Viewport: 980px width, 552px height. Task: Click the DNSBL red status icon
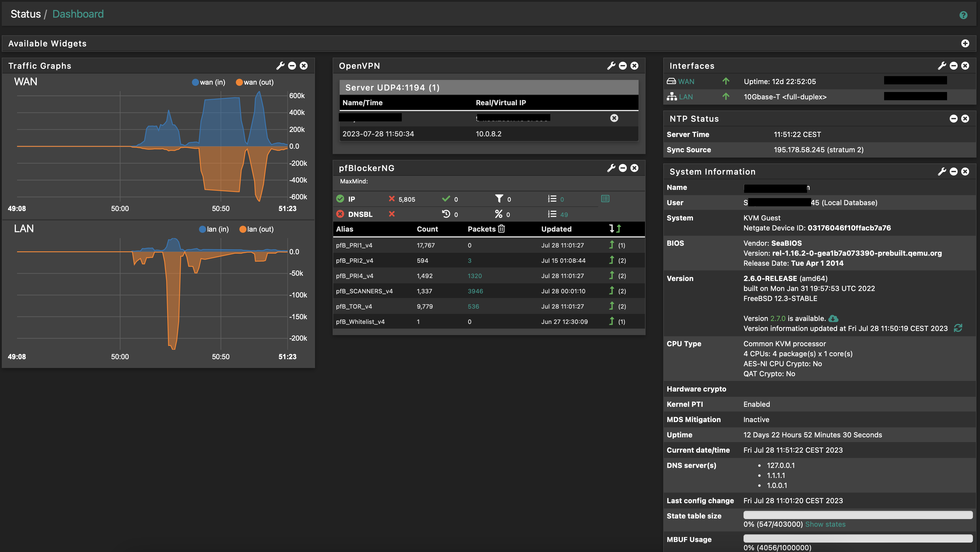click(x=340, y=214)
